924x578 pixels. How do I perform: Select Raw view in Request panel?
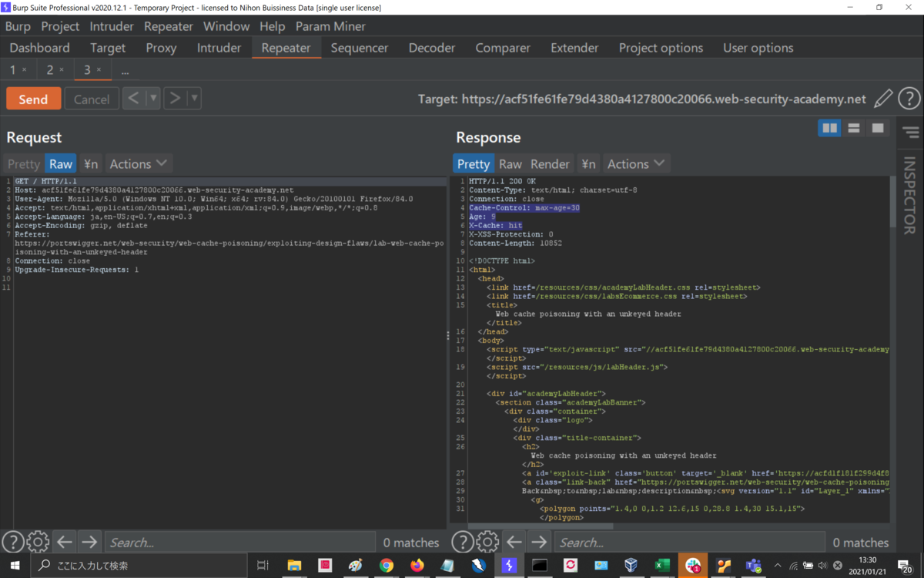pyautogui.click(x=61, y=163)
